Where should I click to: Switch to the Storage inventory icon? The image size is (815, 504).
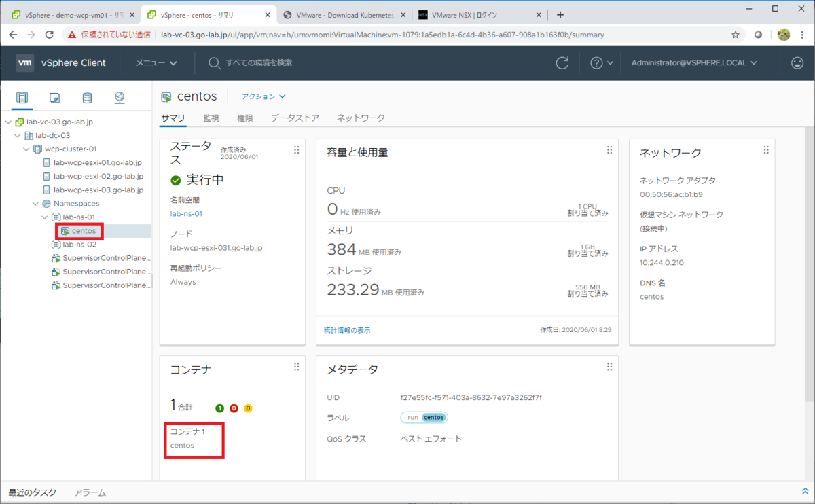[x=86, y=97]
